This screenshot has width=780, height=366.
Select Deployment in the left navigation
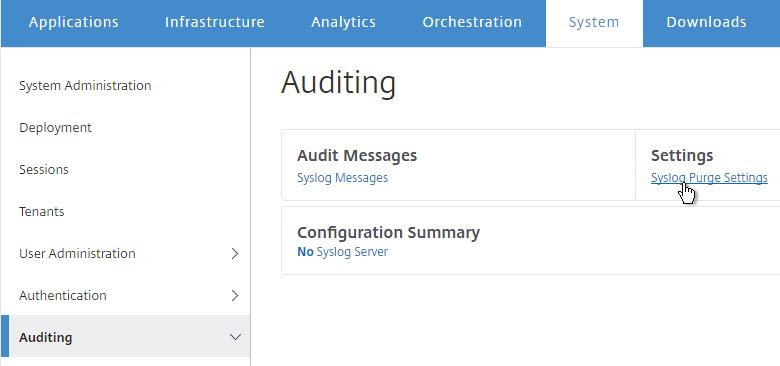[55, 128]
